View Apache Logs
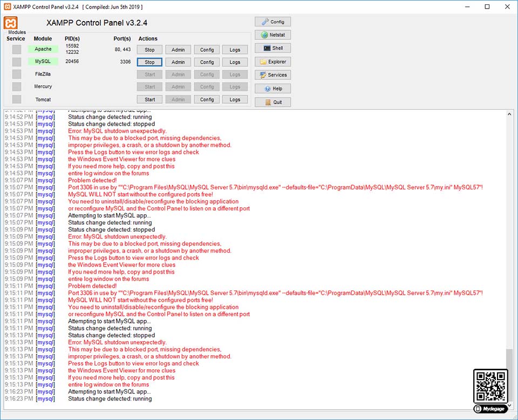The width and height of the screenshot is (518, 420). tap(235, 50)
